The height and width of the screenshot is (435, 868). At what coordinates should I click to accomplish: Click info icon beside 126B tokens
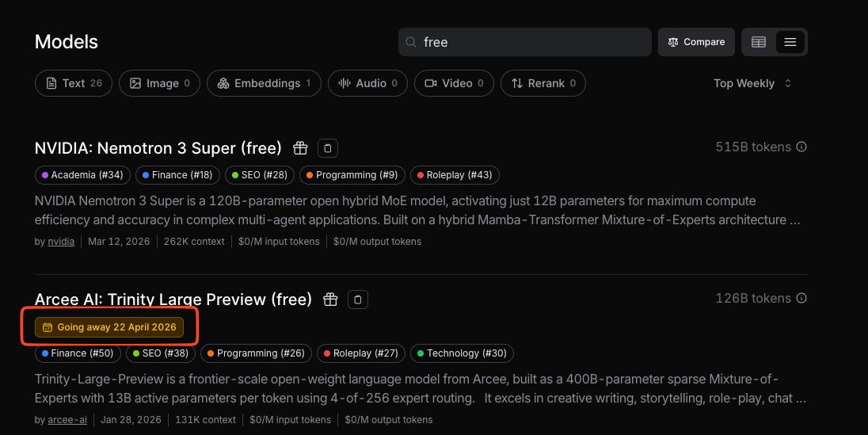[x=801, y=298]
